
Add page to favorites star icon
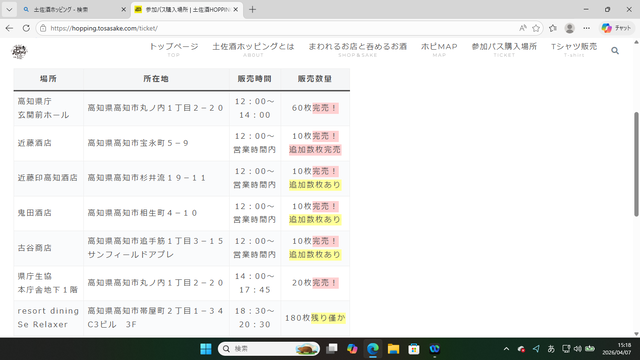coord(536,28)
